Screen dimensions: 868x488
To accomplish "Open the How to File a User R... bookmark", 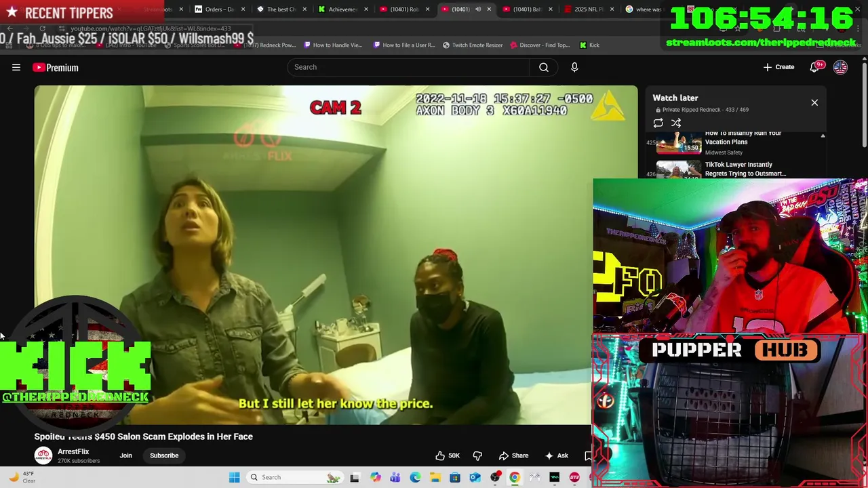I will pos(403,45).
